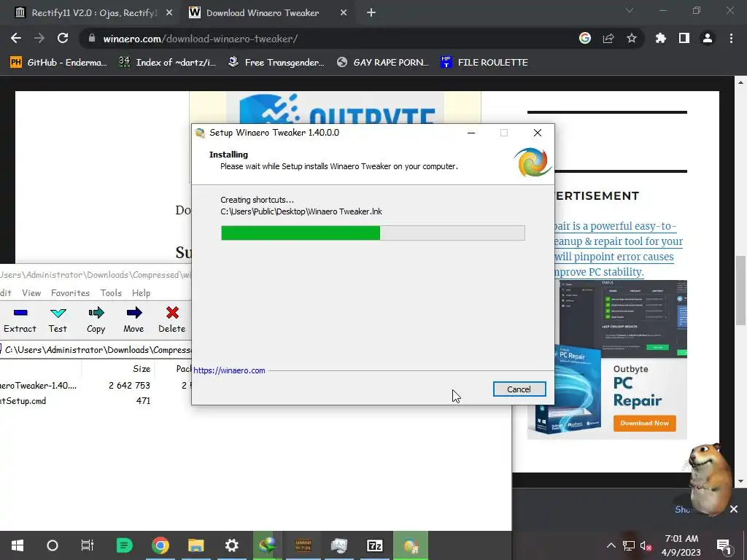Select the SilentSetup.cmd file row

click(x=96, y=401)
